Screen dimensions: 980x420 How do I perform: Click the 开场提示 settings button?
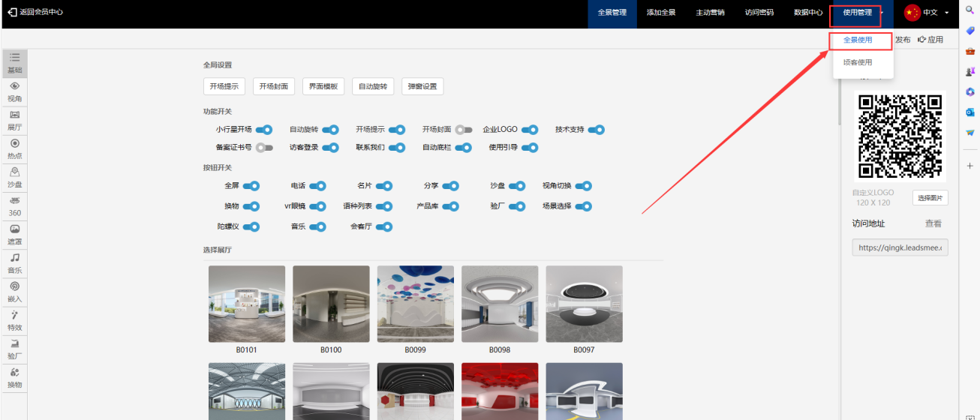point(224,86)
